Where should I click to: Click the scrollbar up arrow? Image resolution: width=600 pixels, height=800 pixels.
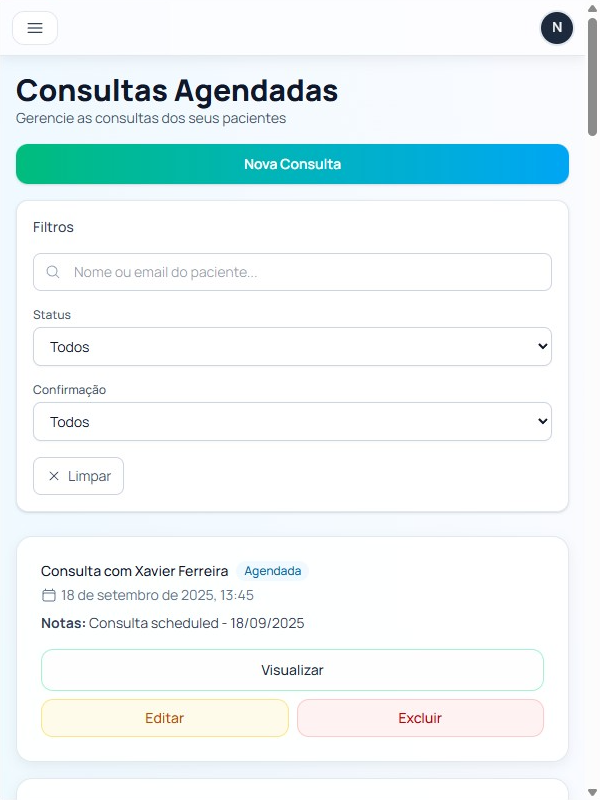tap(592, 8)
